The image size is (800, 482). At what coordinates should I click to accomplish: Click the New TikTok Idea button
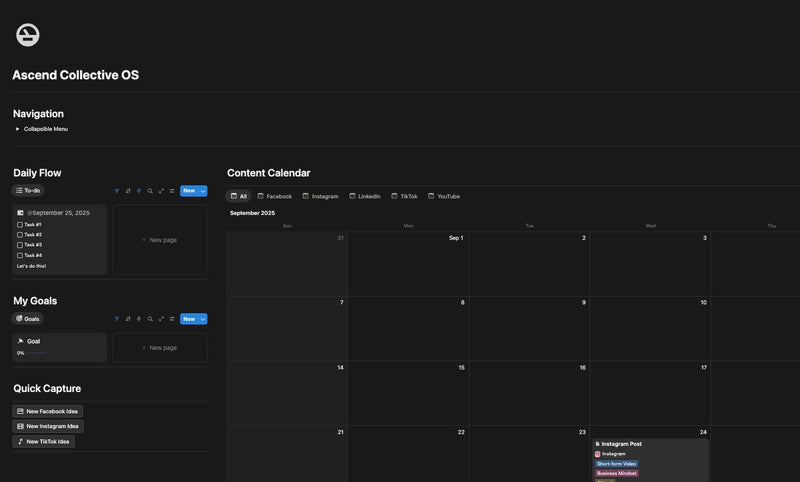pyautogui.click(x=43, y=441)
